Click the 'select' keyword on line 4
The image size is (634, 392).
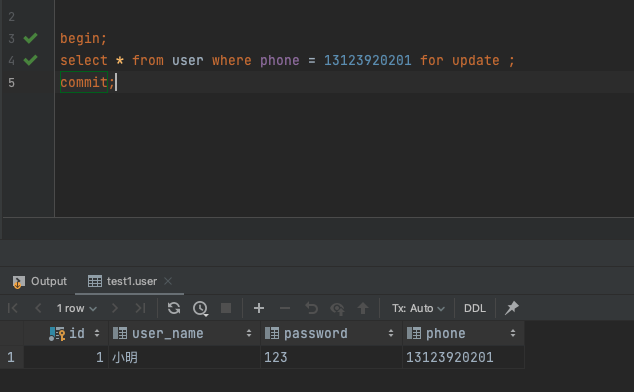pyautogui.click(x=84, y=61)
